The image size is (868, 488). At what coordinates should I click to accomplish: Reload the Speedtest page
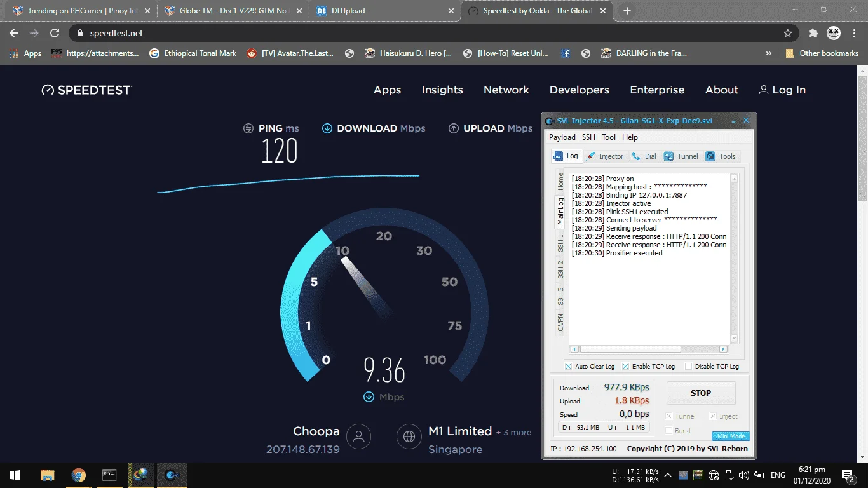(55, 33)
